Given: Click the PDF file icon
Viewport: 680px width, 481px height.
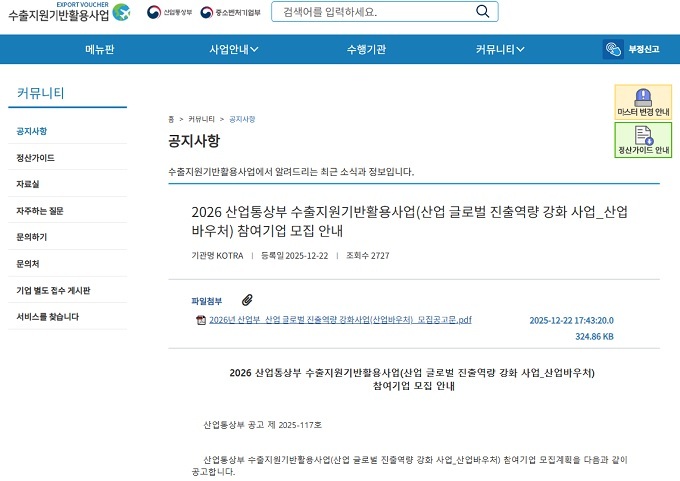Looking at the screenshot, I should 201,320.
